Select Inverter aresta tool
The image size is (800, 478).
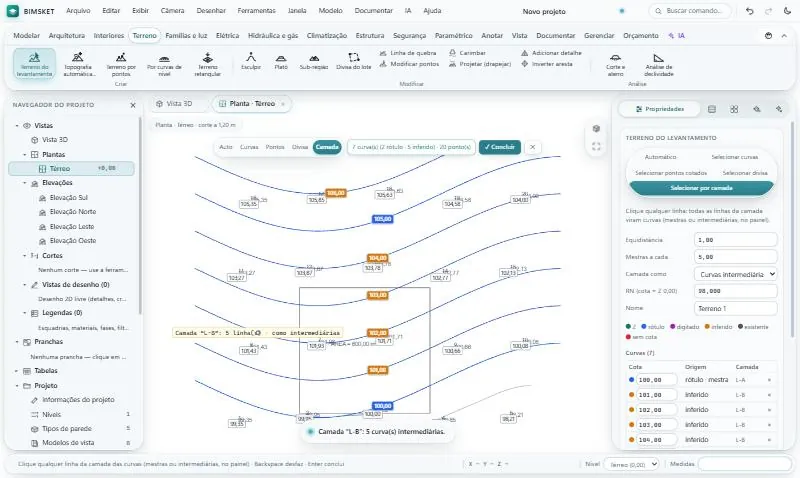(546, 64)
